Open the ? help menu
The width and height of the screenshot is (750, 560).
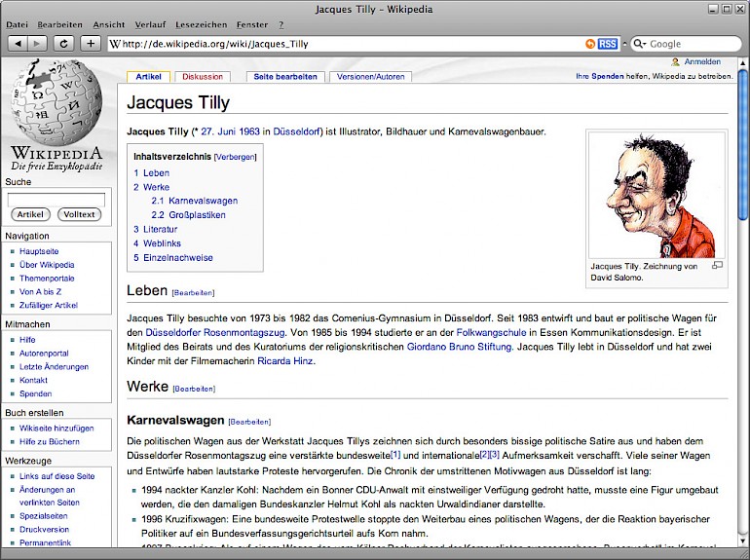(281, 25)
